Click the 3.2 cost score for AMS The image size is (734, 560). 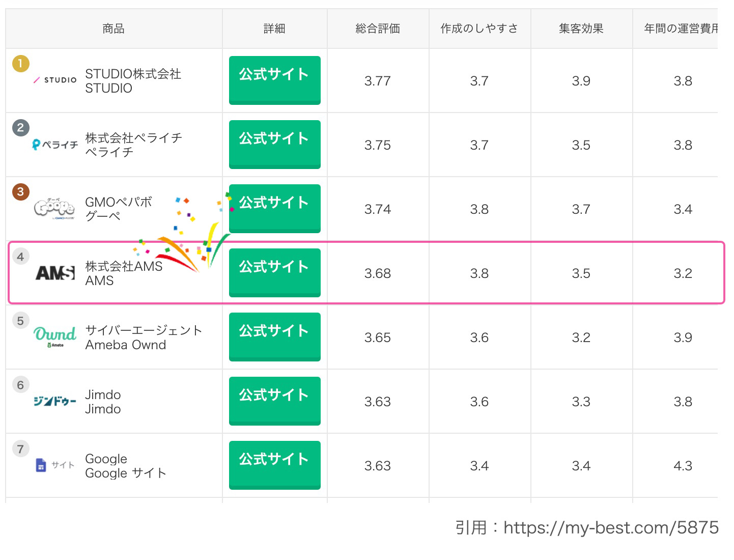tap(683, 273)
